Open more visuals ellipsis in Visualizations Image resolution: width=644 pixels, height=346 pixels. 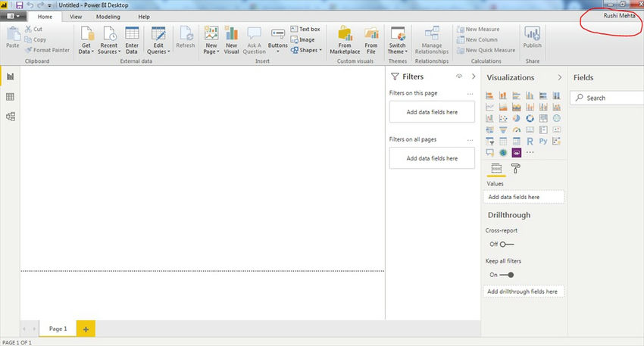click(530, 153)
